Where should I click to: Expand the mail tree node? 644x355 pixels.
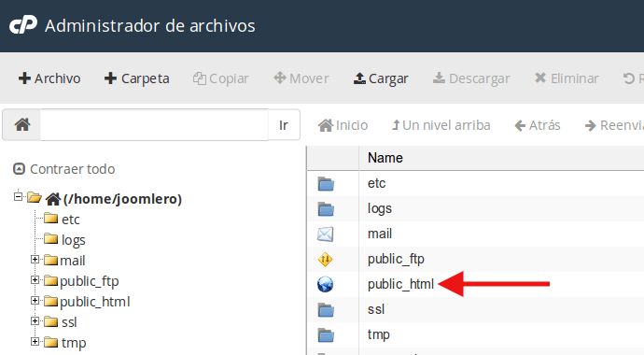(35, 260)
